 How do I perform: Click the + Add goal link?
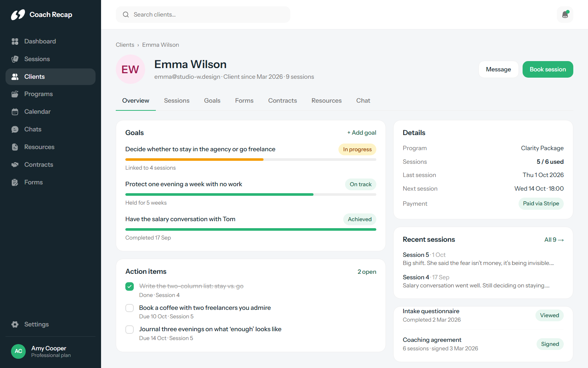[x=362, y=133]
